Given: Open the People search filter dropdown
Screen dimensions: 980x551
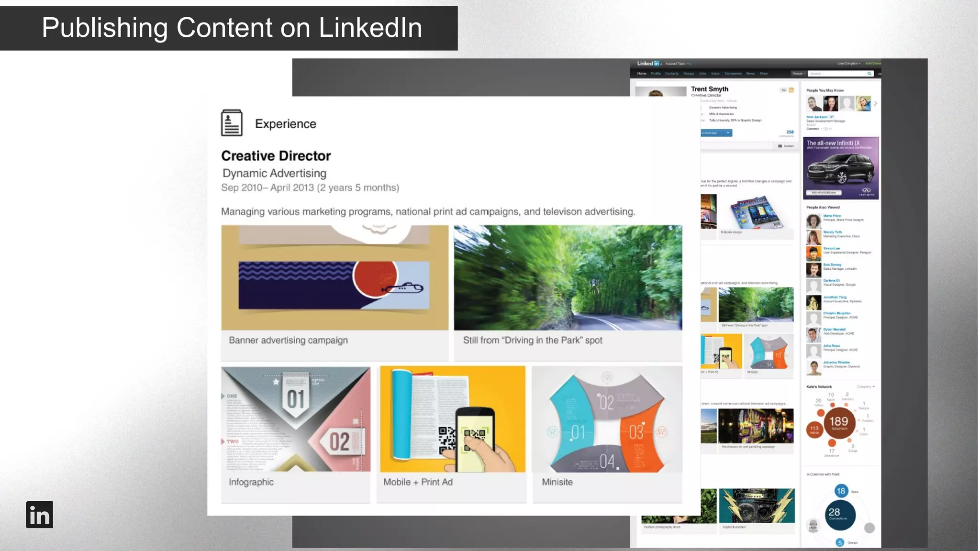Looking at the screenshot, I should click(x=798, y=74).
